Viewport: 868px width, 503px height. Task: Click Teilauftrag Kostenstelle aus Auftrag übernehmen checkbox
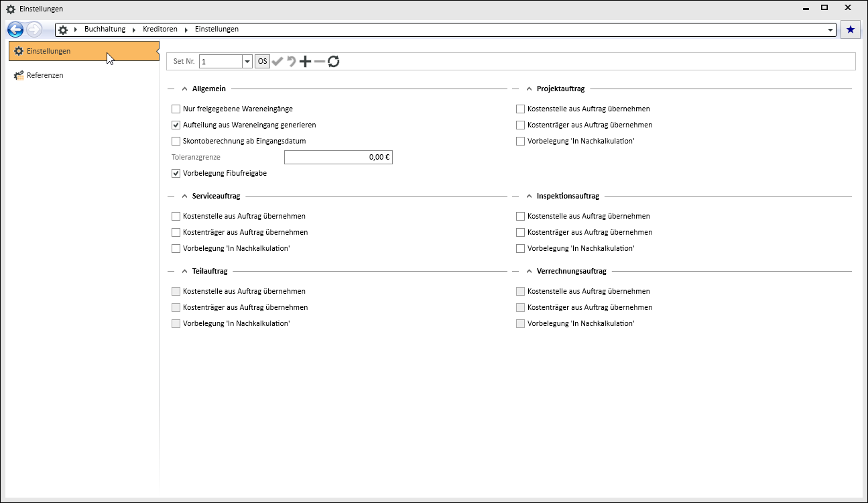[x=176, y=291]
